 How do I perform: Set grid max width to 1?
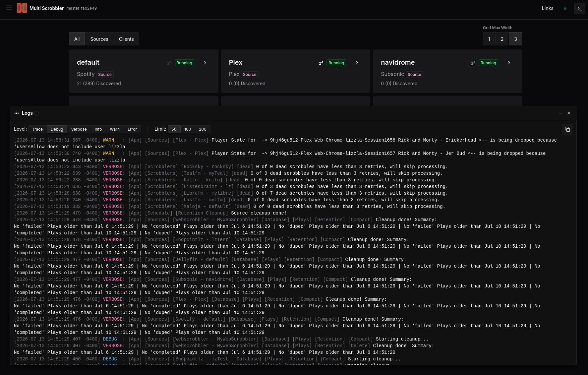pos(489,39)
